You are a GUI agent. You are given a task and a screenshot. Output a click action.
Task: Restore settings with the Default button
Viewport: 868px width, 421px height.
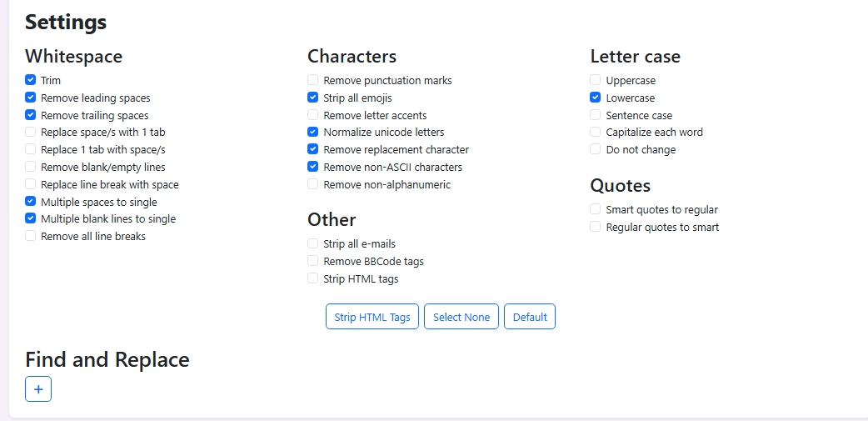tap(530, 317)
